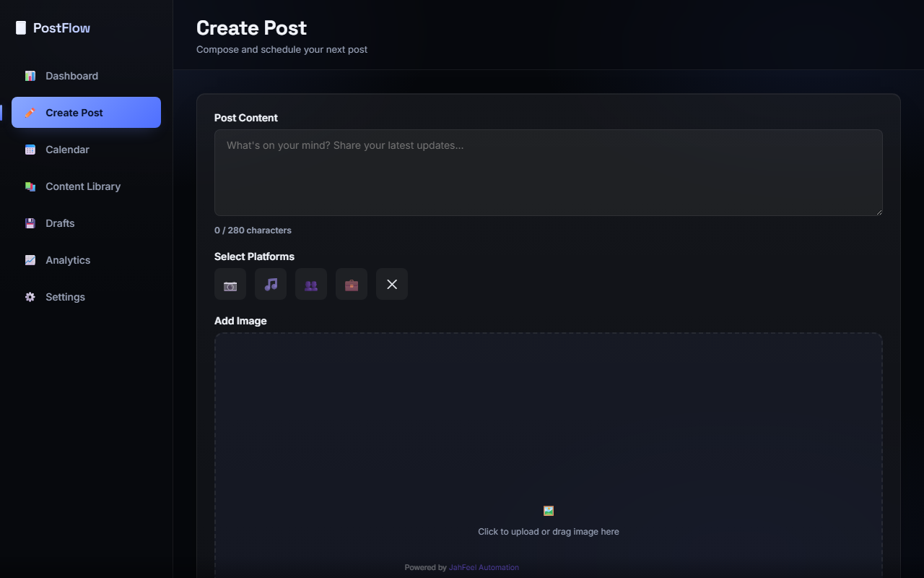Open the Settings page
The height and width of the screenshot is (578, 924).
[86, 297]
